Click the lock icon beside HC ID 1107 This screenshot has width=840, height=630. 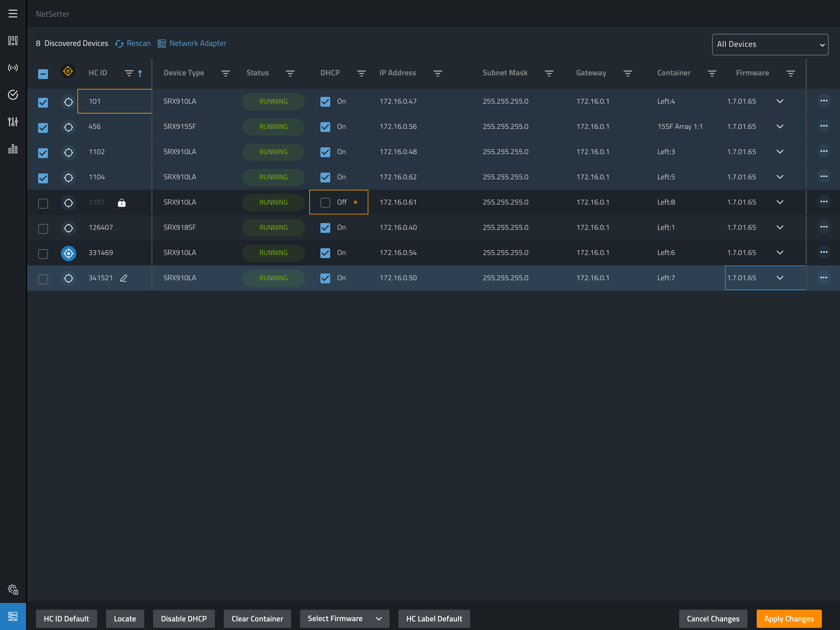(x=121, y=203)
